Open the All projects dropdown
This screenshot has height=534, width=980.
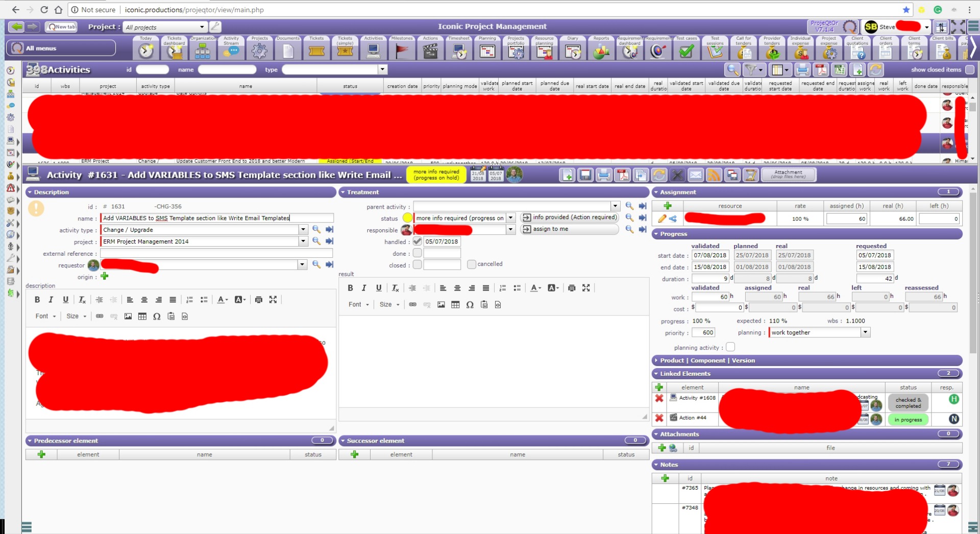[x=202, y=27]
